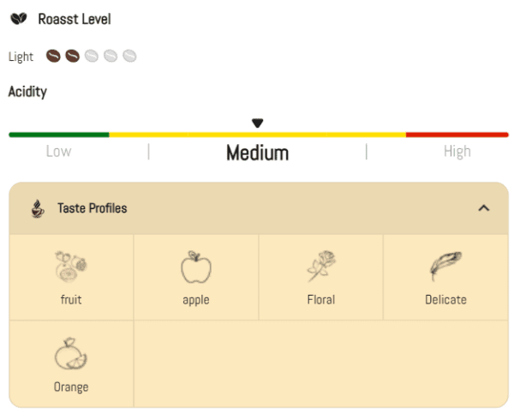514x420 pixels.
Task: Click the Medium acidity label
Action: 257,153
